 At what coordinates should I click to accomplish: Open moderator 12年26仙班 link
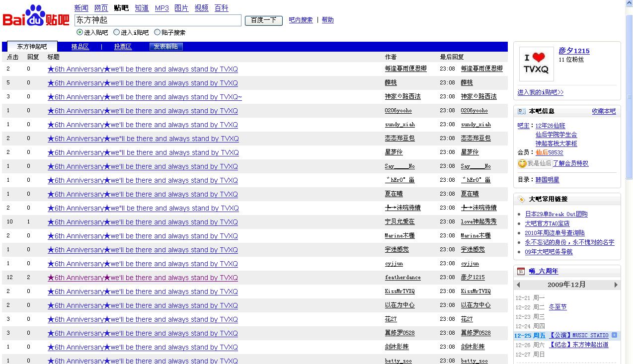(551, 126)
